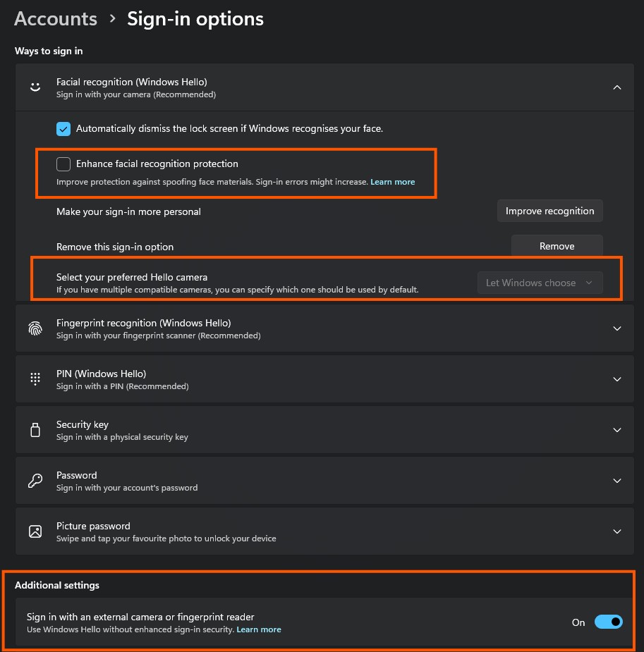Click the fingerprint recognition icon

35,328
